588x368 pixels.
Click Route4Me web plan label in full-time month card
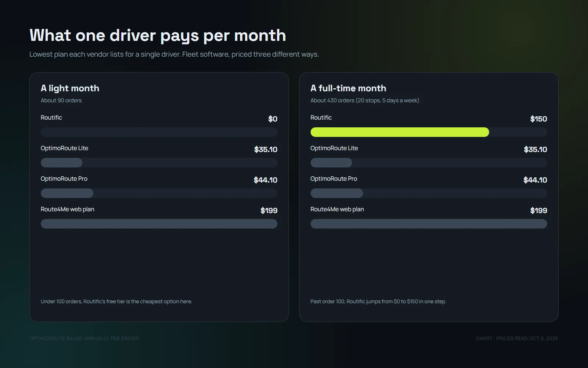coord(337,209)
